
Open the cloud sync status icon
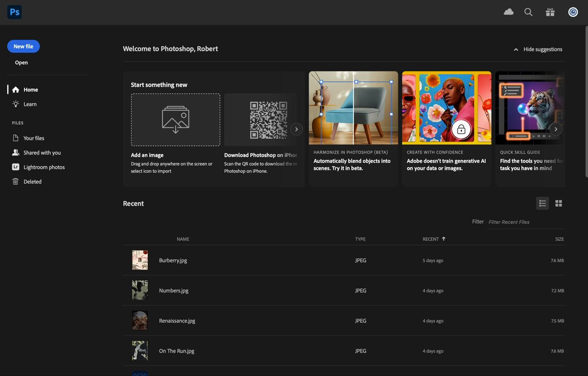[x=509, y=12]
